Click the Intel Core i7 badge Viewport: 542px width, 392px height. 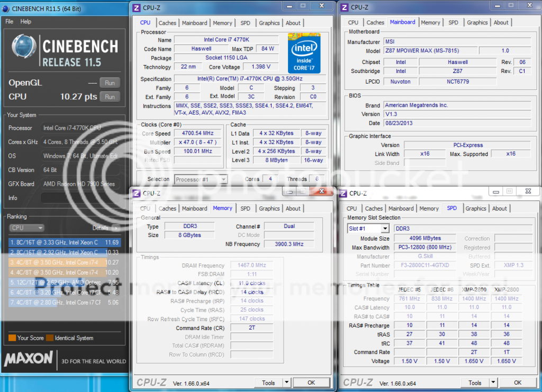pos(304,53)
